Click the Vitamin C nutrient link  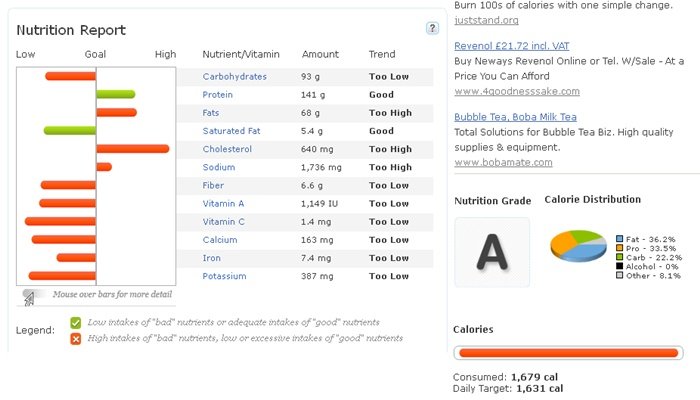coord(224,222)
